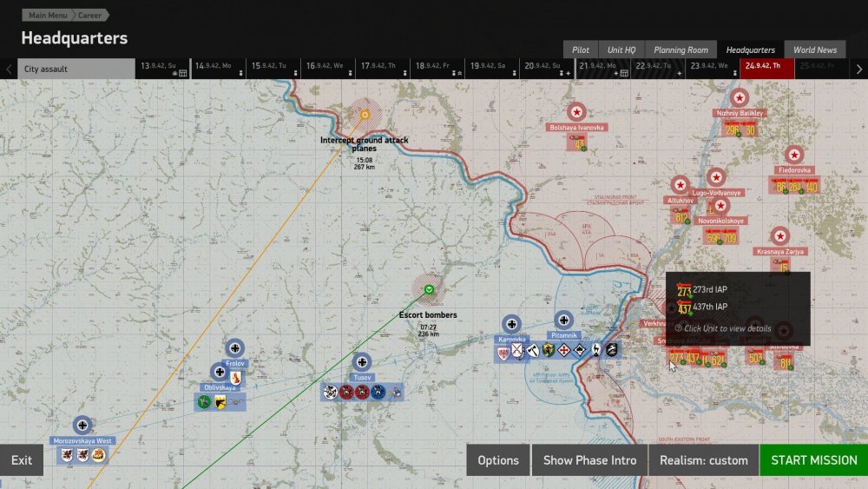This screenshot has height=489, width=868.
Task: Select Soviet unit 812 at Altukhov
Action: [x=681, y=217]
